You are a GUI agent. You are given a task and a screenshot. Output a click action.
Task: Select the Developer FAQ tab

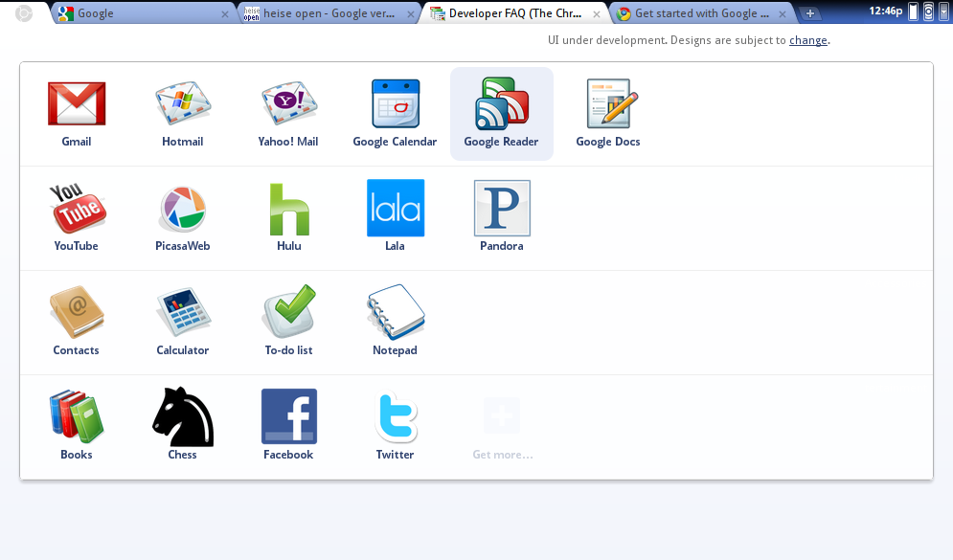click(514, 13)
